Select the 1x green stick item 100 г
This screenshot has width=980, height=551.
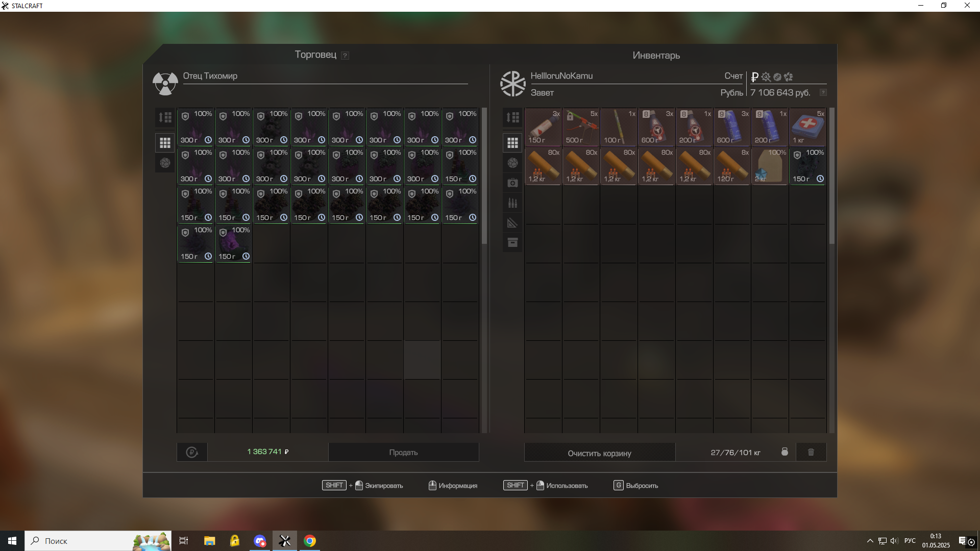point(619,127)
